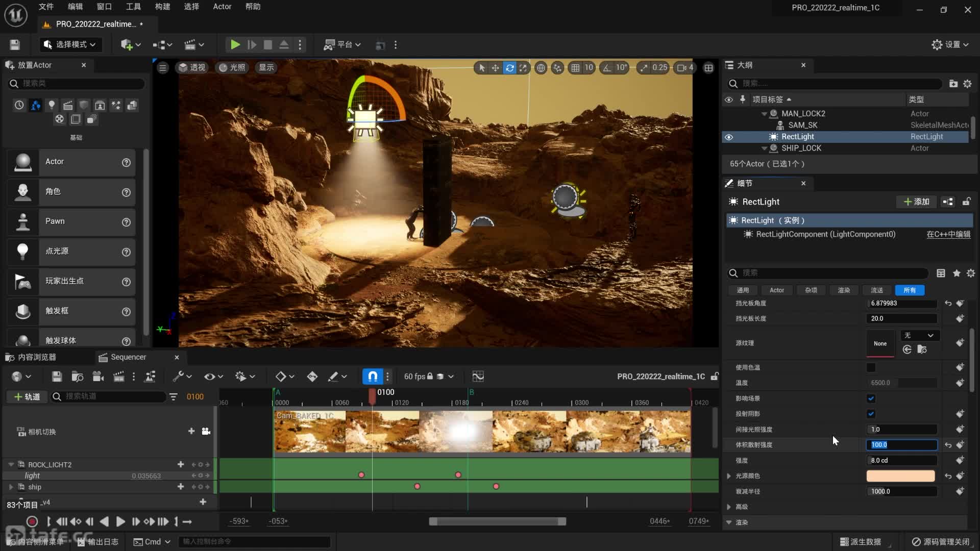Image resolution: width=980 pixels, height=551 pixels.
Task: Click the 添加 add component button
Action: pyautogui.click(x=917, y=202)
